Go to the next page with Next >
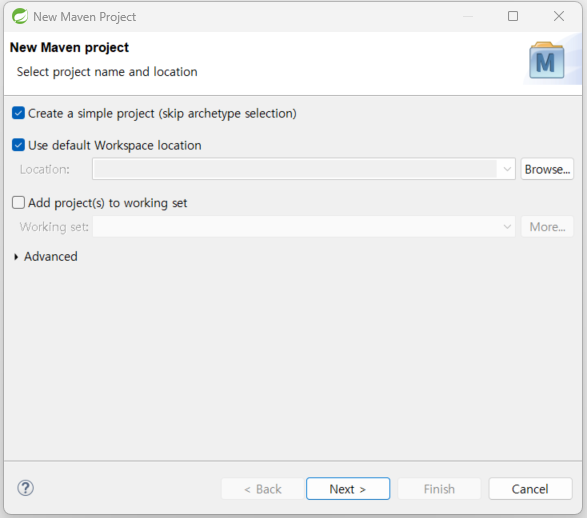587x518 pixels. pos(348,489)
